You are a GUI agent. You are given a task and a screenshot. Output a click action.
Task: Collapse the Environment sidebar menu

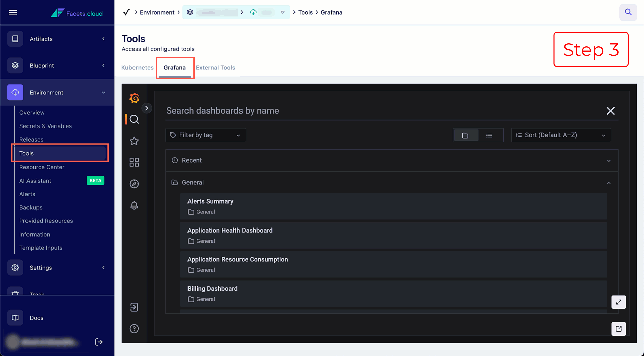pos(103,92)
